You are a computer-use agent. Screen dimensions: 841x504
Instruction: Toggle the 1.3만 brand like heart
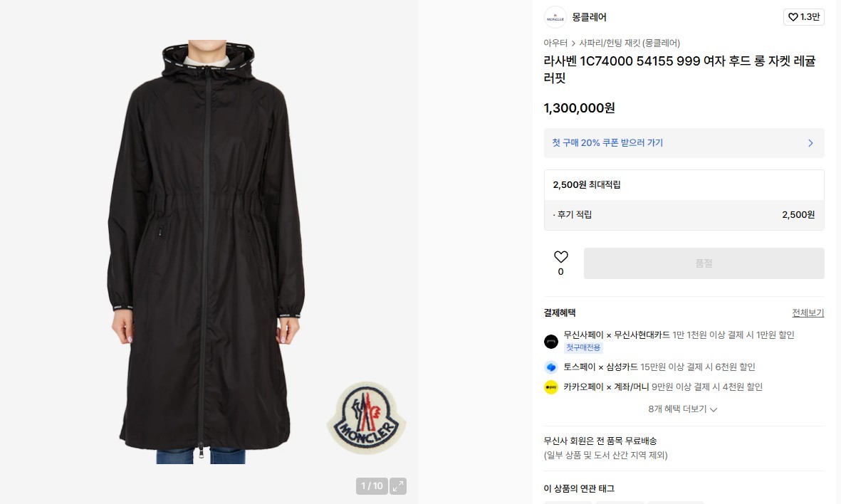[803, 17]
